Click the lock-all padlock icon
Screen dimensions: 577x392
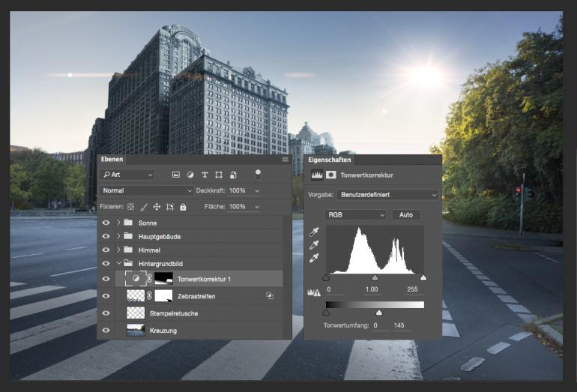[183, 207]
